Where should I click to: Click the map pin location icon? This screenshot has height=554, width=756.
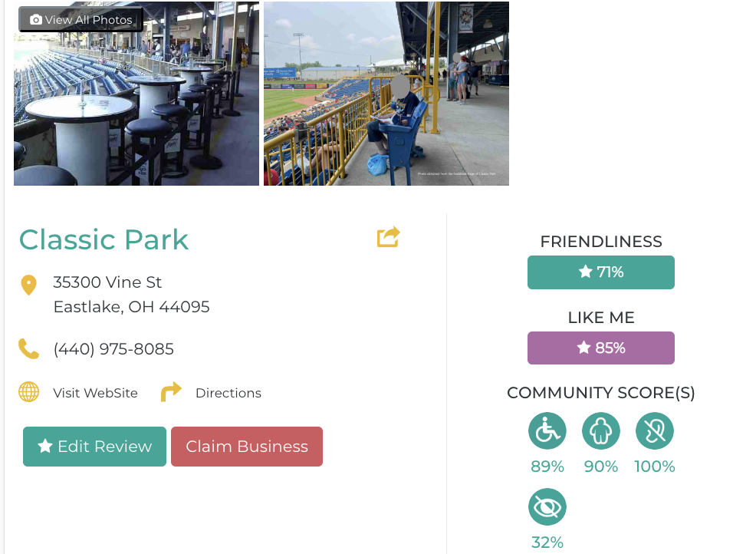(29, 285)
